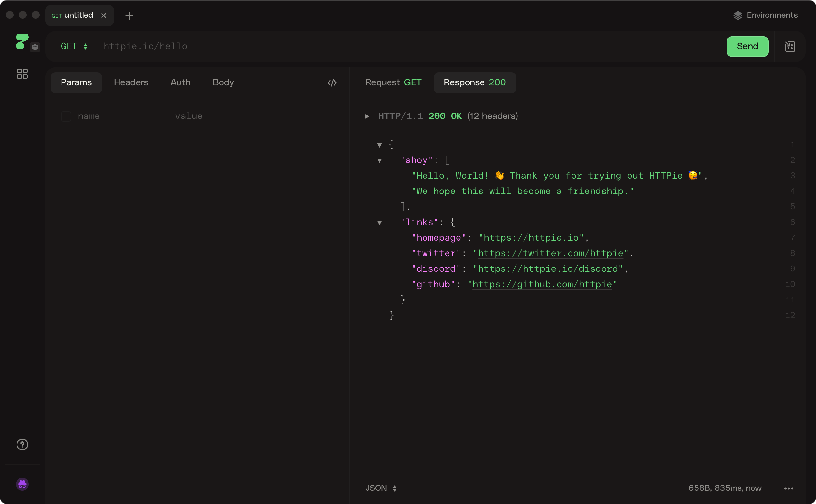Open the help question mark icon

pos(22,444)
